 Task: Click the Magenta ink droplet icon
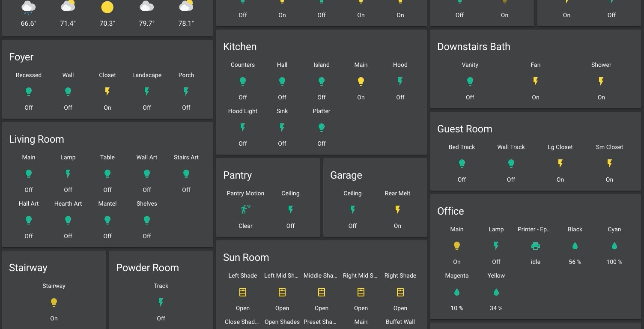(x=456, y=292)
